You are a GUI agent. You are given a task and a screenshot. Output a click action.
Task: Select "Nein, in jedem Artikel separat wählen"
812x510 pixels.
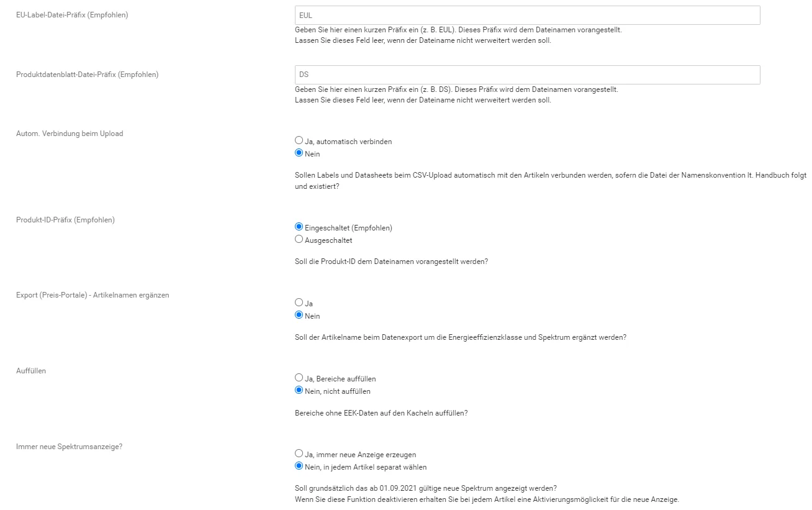[299, 467]
